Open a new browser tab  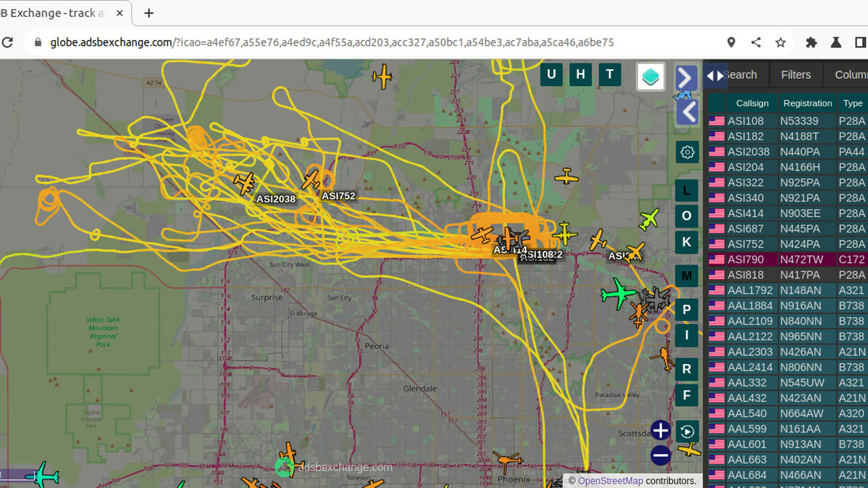point(149,13)
